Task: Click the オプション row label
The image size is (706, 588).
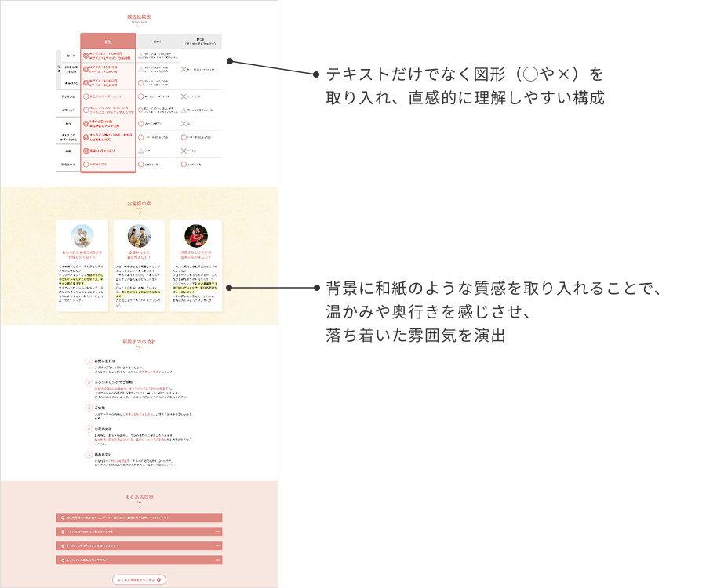Action: 68,111
